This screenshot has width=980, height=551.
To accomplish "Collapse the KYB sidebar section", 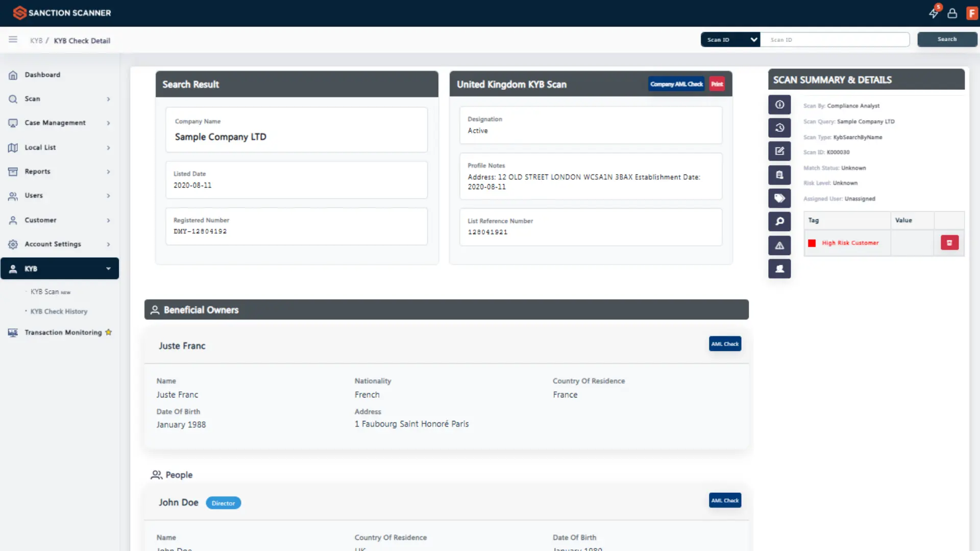I will [60, 269].
